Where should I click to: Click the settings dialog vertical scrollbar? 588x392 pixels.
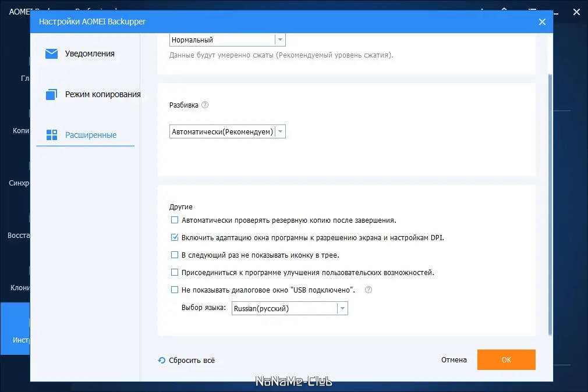tap(550, 204)
